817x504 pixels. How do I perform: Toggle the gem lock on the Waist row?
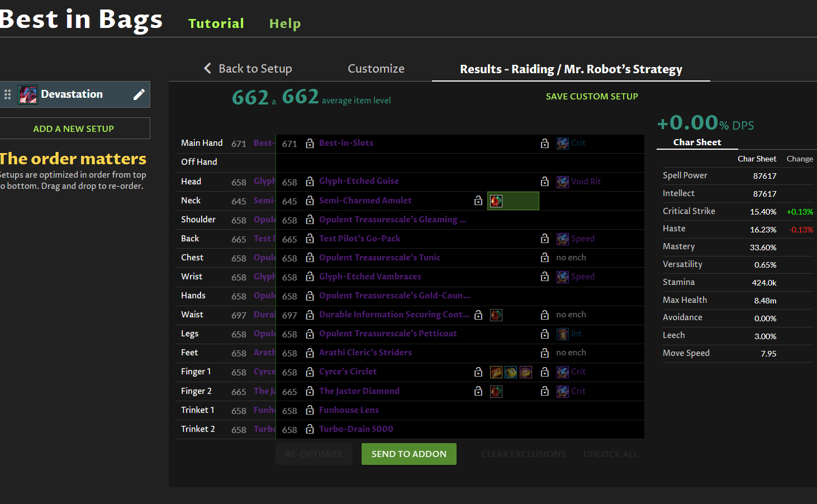pos(478,315)
